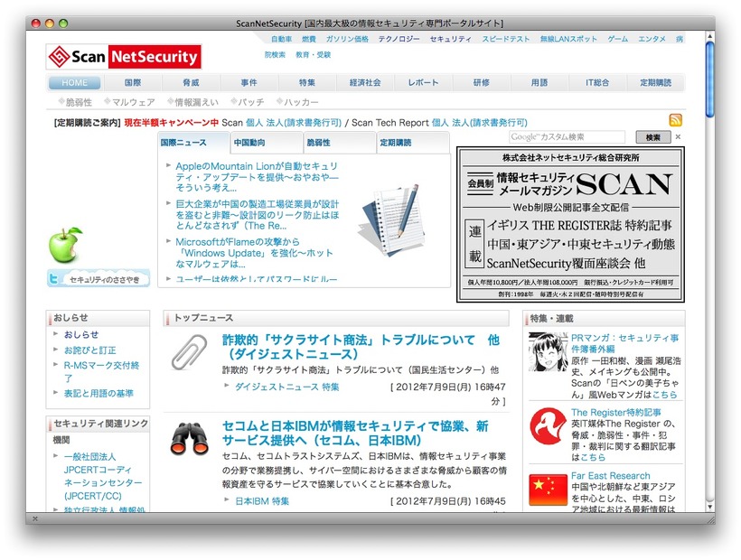The height and width of the screenshot is (560, 741).
Task: Switch to the 定期購読 news tab
Action: tap(414, 143)
